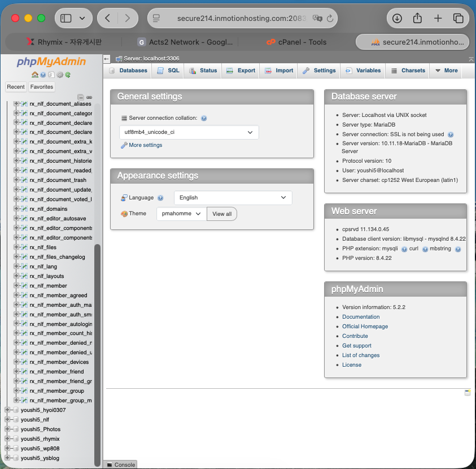Open page menu icon in Safari address bar

(x=156, y=18)
